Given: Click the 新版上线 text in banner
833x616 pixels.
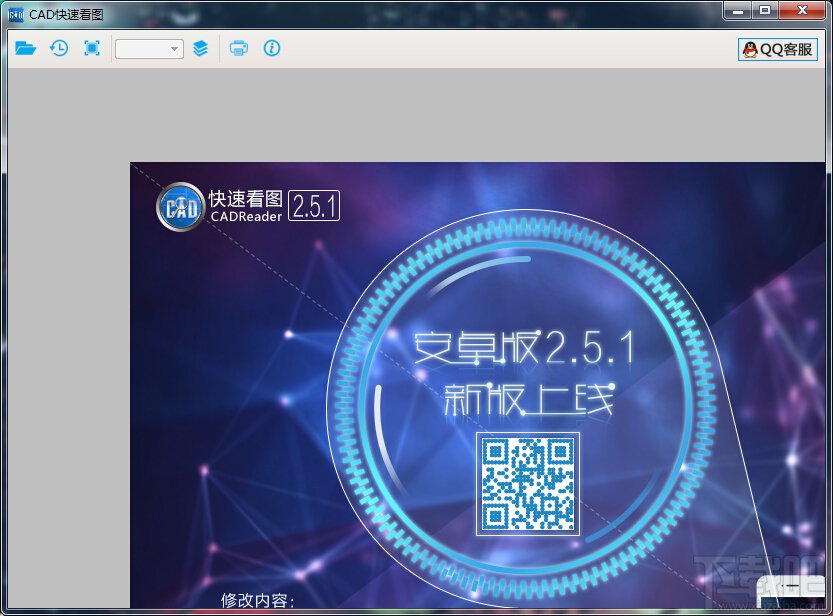Looking at the screenshot, I should [x=529, y=399].
